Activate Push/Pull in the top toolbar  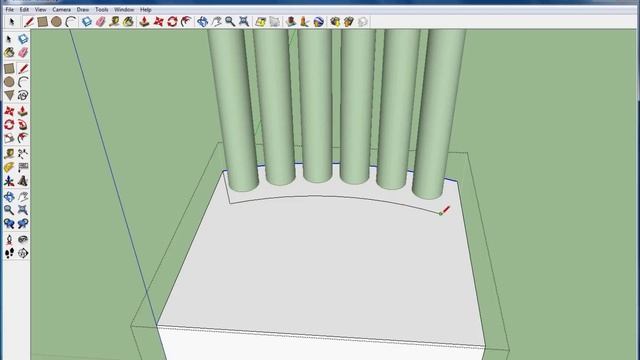pos(144,22)
